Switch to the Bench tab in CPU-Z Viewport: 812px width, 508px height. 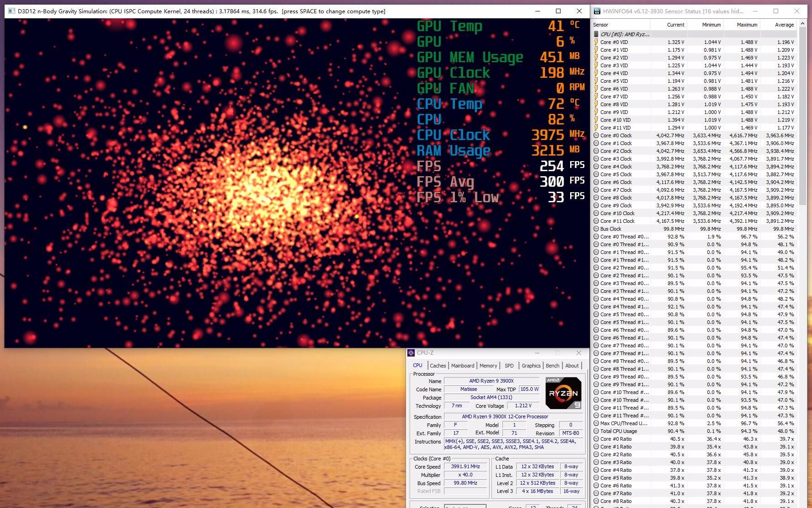(553, 366)
